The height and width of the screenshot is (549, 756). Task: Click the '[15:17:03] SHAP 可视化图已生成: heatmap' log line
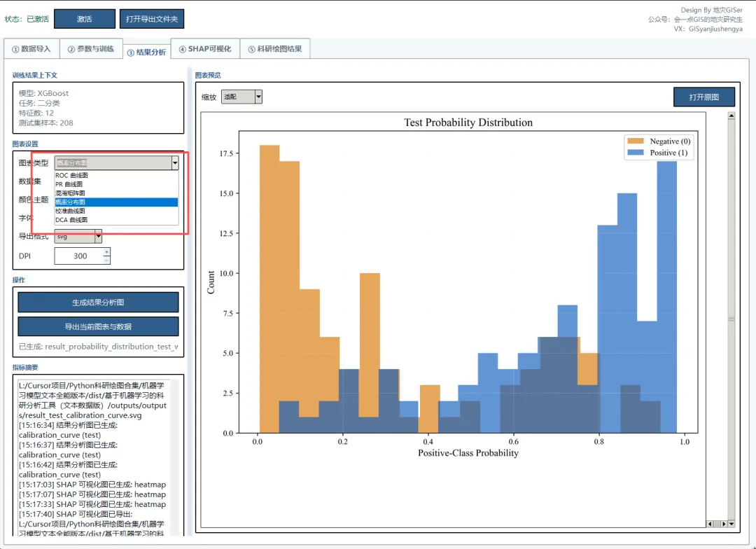click(92, 485)
